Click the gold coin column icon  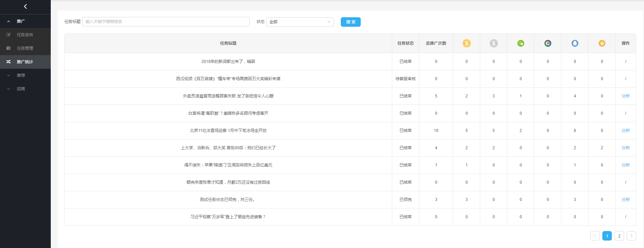(x=466, y=43)
